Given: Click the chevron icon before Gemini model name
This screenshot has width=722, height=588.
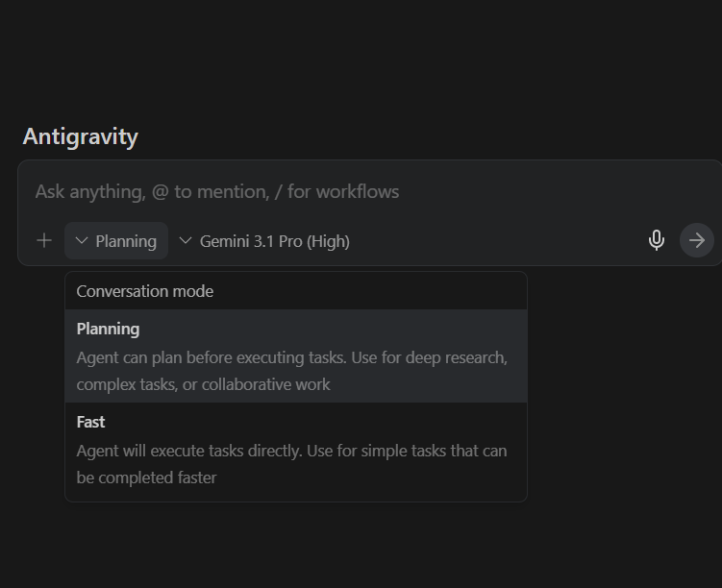Looking at the screenshot, I should pyautogui.click(x=186, y=241).
